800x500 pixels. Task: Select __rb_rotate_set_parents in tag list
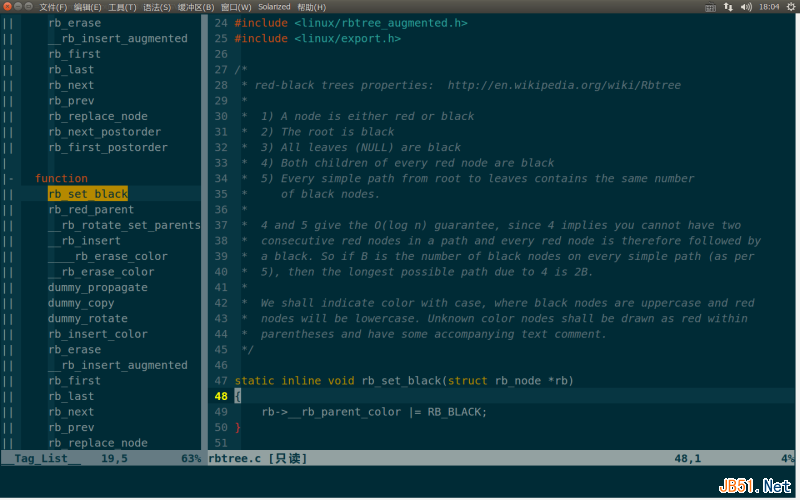[124, 225]
